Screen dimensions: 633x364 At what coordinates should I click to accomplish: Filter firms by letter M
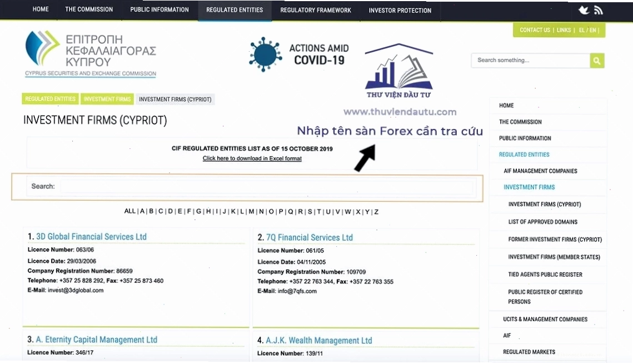252,212
